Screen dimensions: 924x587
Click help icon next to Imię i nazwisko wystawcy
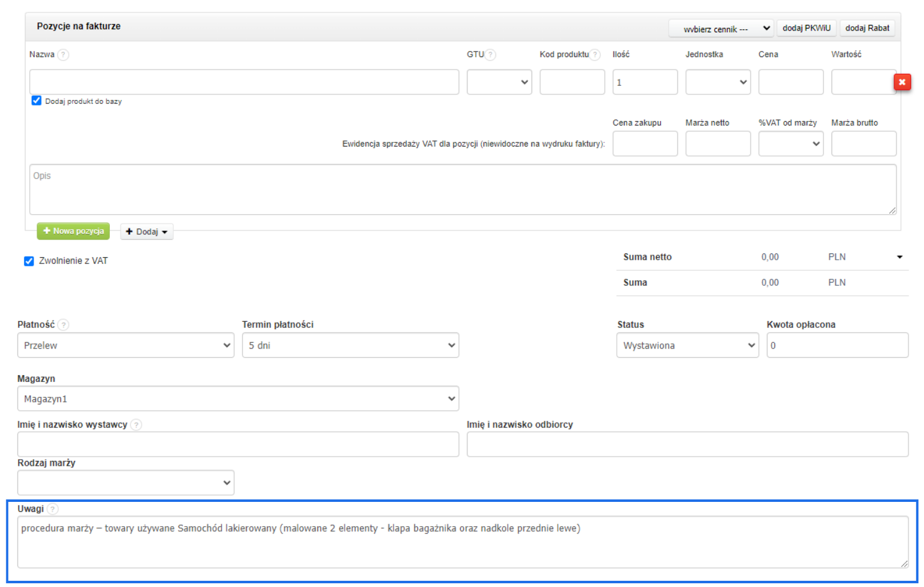click(136, 425)
